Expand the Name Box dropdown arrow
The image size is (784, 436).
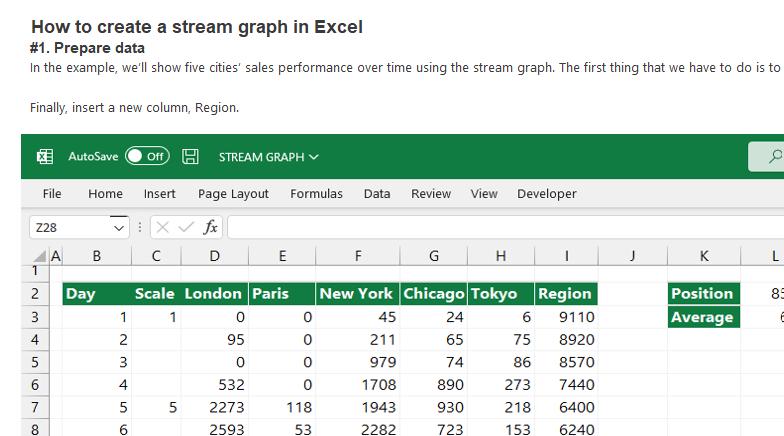click(119, 228)
